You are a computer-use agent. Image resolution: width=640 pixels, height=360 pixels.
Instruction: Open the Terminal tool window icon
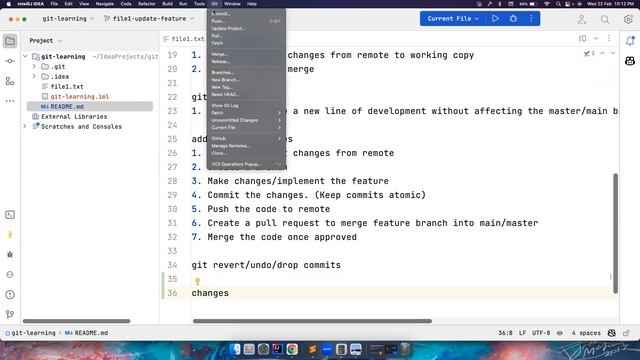pos(10,215)
